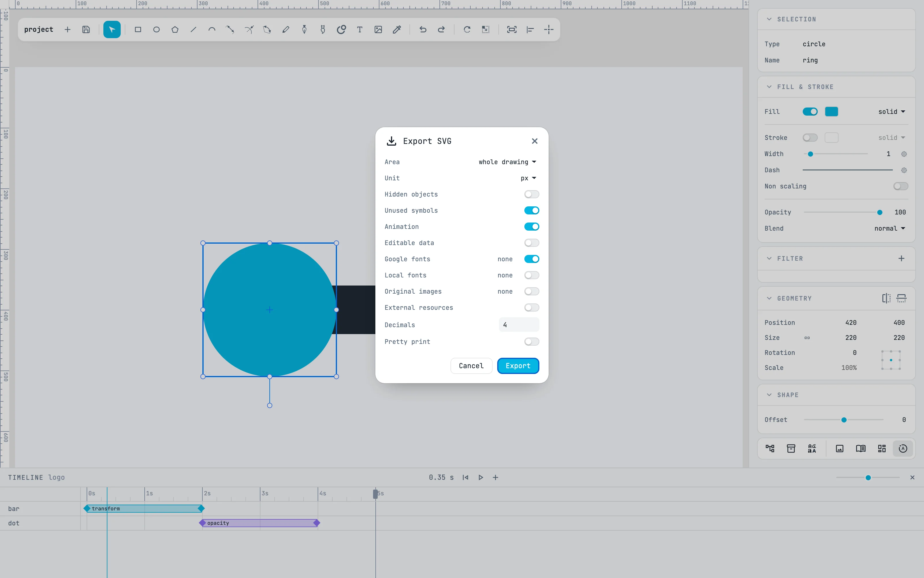
Task: Turn off Unused symbols export
Action: [532, 210]
